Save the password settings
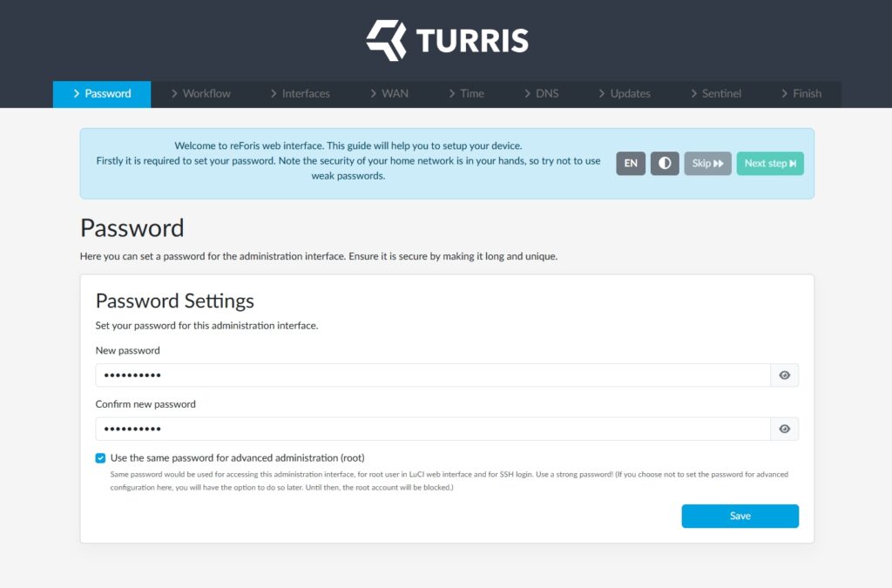Screen dimensions: 892x588 (740, 516)
